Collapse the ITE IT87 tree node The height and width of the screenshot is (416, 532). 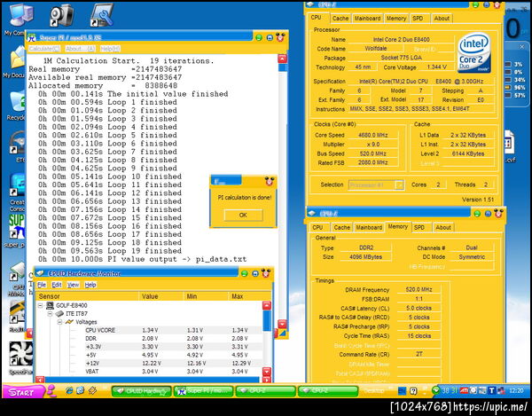point(50,313)
